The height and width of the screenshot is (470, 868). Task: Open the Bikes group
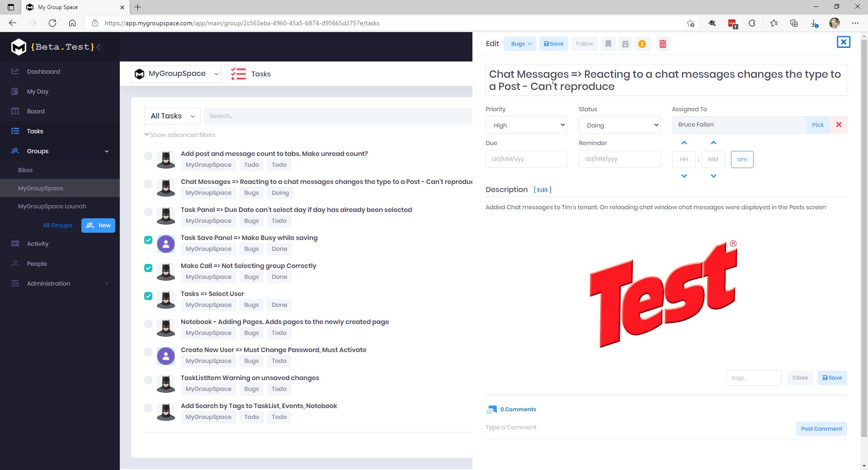point(60,170)
